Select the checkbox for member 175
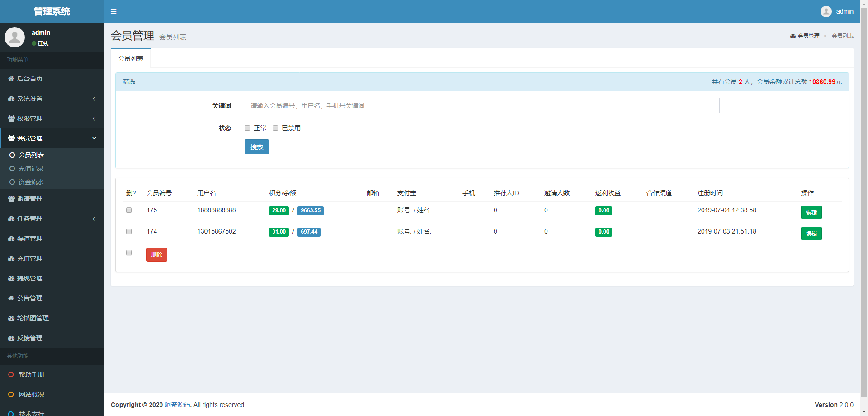This screenshot has width=868, height=416. pyautogui.click(x=129, y=210)
